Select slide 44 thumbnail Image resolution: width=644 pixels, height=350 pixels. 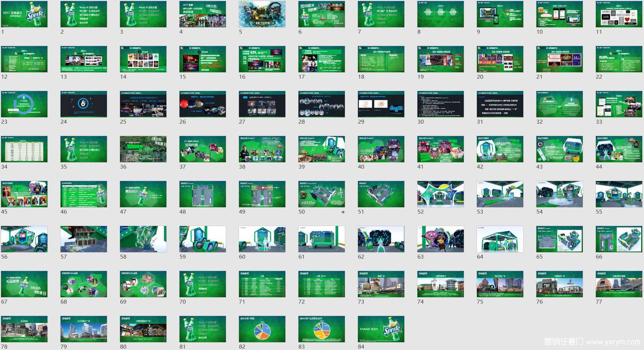(x=619, y=149)
